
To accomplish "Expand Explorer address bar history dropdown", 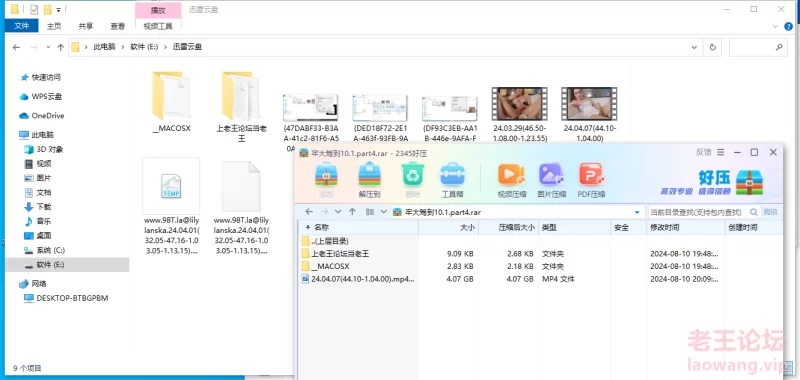I will point(694,47).
